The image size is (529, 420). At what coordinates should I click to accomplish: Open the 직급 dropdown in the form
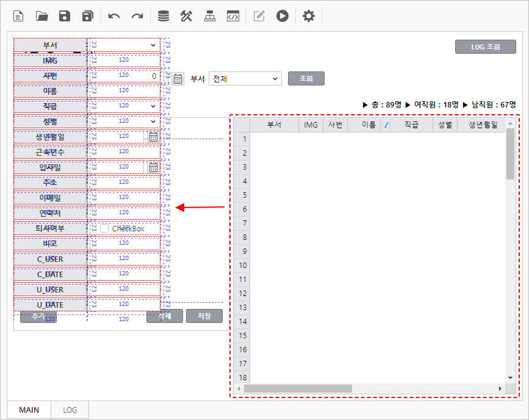(x=153, y=106)
